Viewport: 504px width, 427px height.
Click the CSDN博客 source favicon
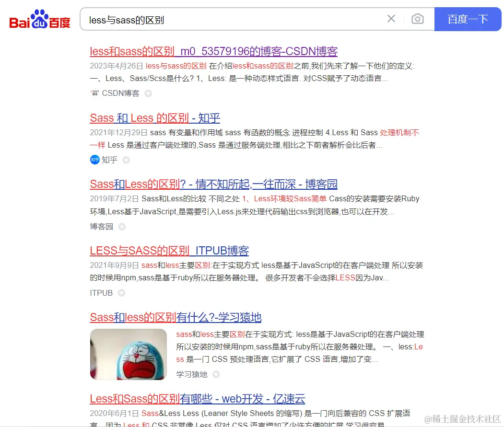pyautogui.click(x=94, y=93)
